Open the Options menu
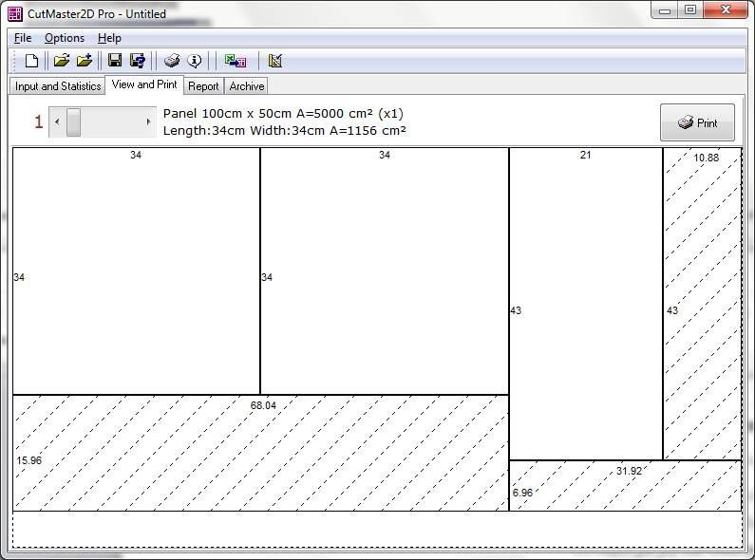Viewport: 755px width, 560px height. click(65, 38)
